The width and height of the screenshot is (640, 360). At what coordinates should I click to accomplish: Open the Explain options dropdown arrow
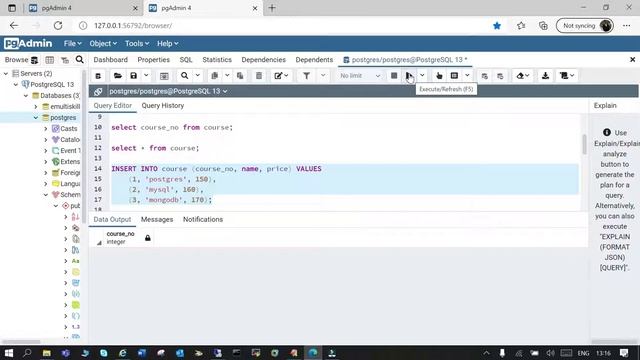(x=467, y=76)
